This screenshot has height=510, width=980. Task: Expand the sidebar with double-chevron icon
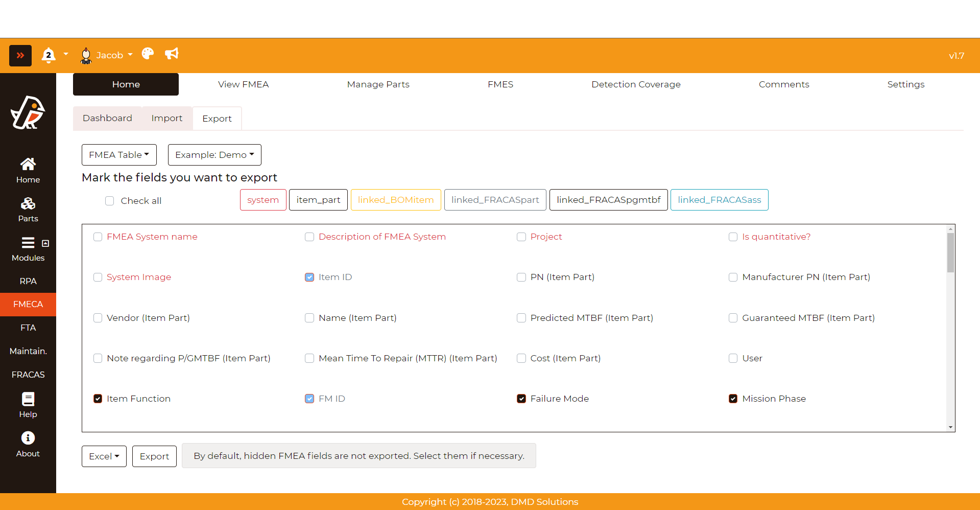(x=20, y=56)
